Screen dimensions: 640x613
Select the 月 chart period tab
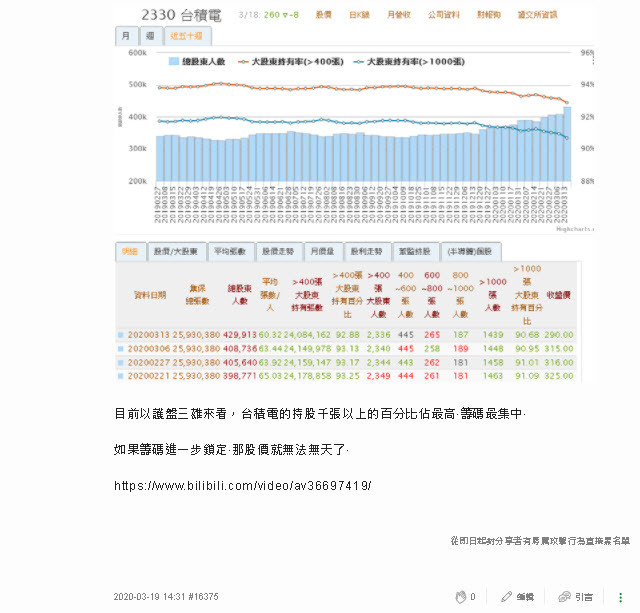(x=126, y=36)
